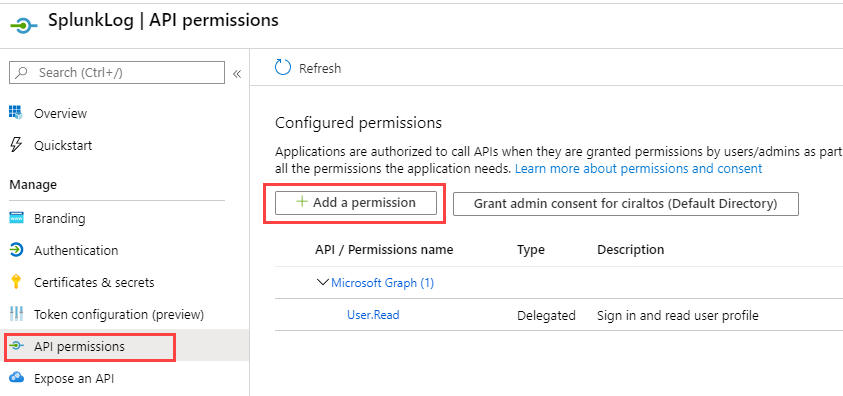Screen dimensions: 843x396
Task: Focus the Search (Ctrl+/) input field
Action: (x=117, y=73)
